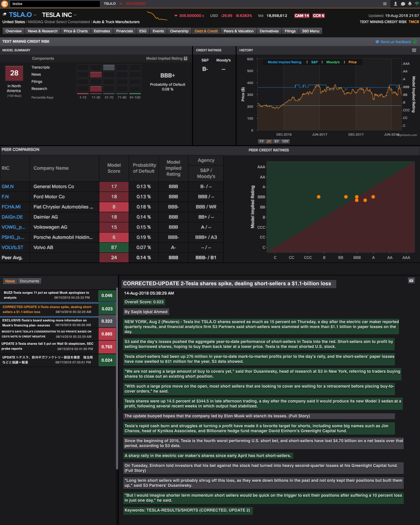
Task: Open the notifications bell icon
Action: [410, 4]
